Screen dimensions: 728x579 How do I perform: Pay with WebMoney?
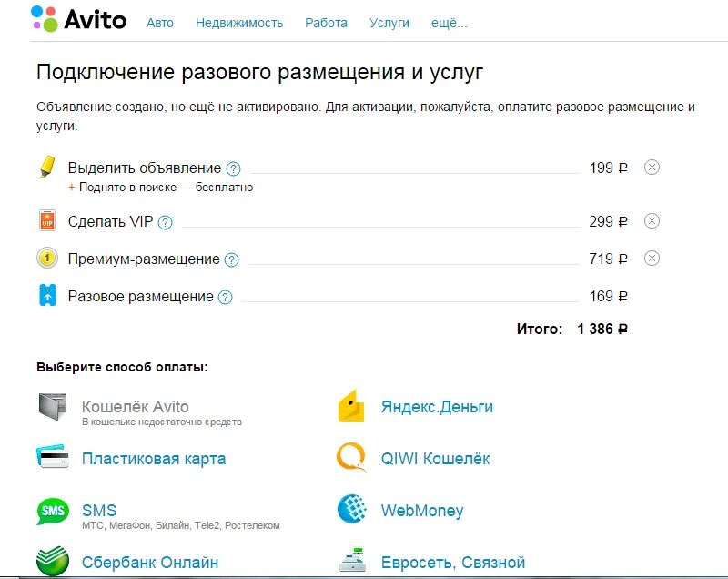click(422, 511)
